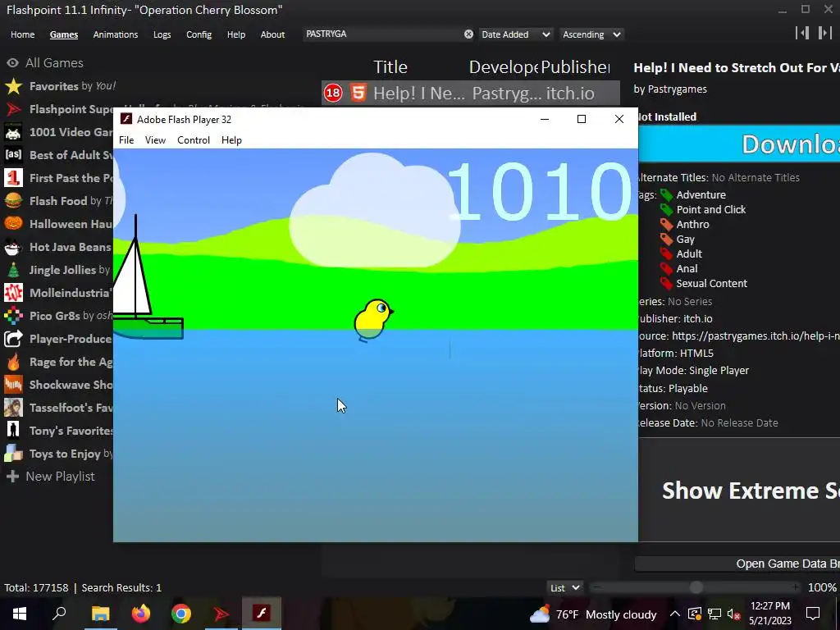This screenshot has height=630, width=840.
Task: Click the Favorites star playlist icon
Action: [x=13, y=86]
